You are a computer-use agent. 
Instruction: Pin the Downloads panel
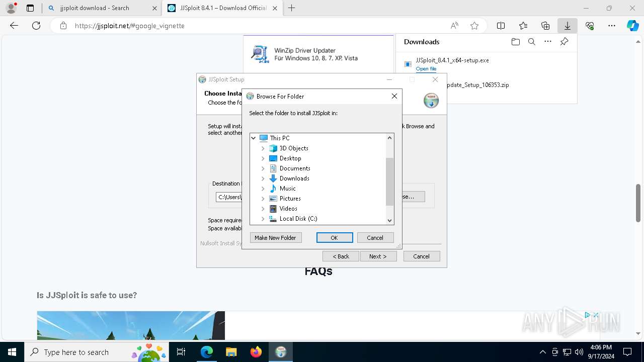click(x=565, y=42)
